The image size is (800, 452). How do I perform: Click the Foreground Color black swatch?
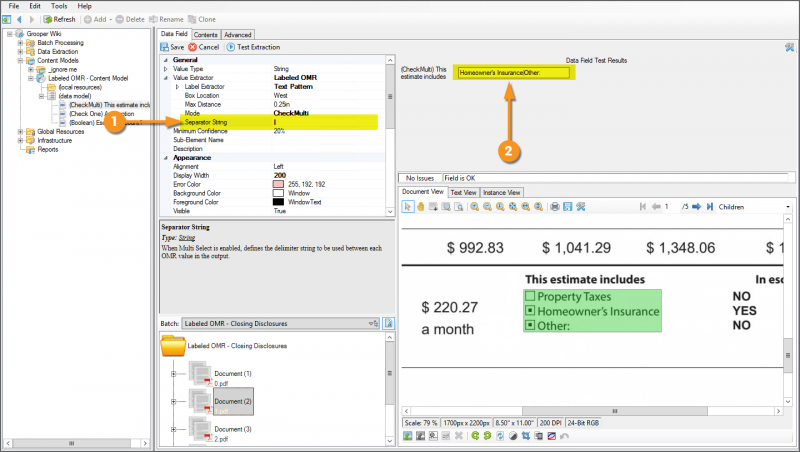click(278, 202)
